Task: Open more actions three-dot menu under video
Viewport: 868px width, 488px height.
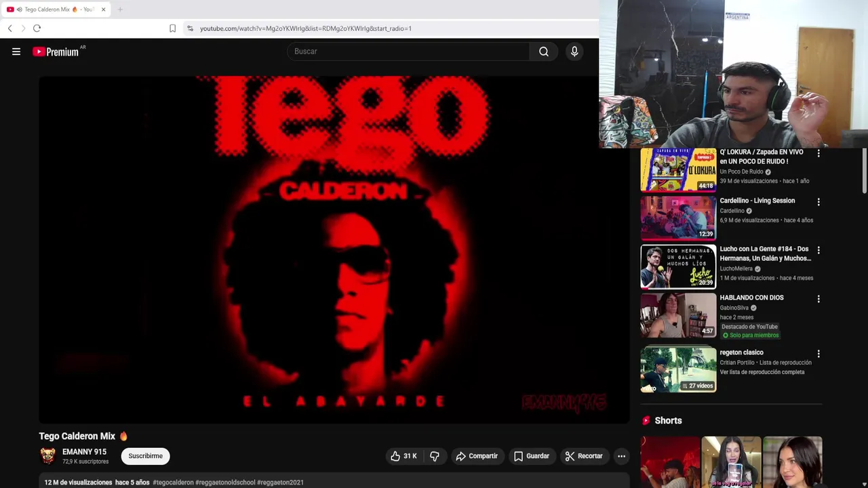Action: [x=621, y=456]
